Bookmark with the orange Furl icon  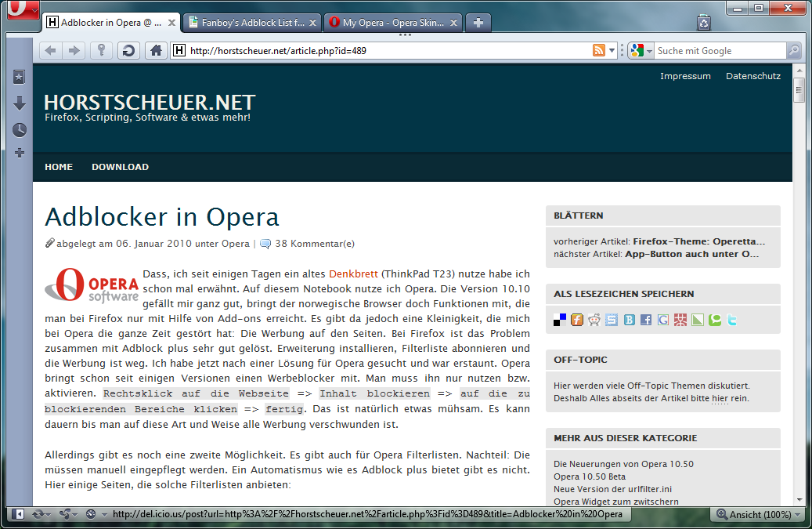click(577, 320)
